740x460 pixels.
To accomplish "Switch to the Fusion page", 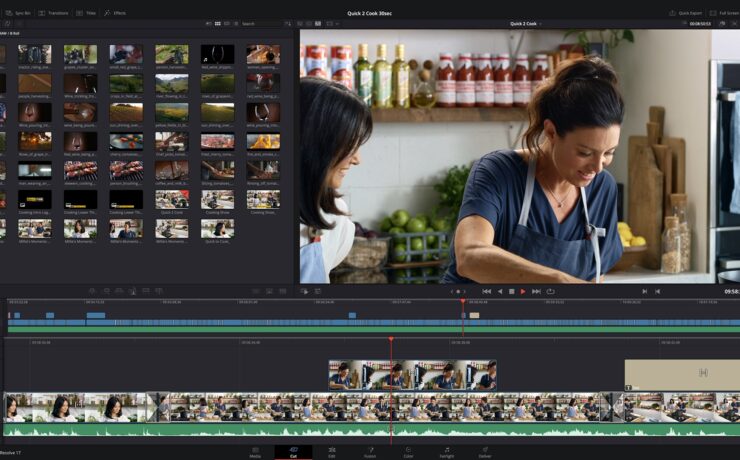I will 370,452.
